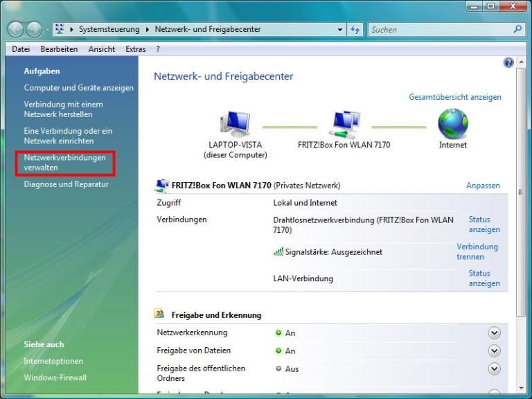Viewport: 532px width, 399px height.
Task: Open Diagnose und Reparatur
Action: tap(66, 184)
